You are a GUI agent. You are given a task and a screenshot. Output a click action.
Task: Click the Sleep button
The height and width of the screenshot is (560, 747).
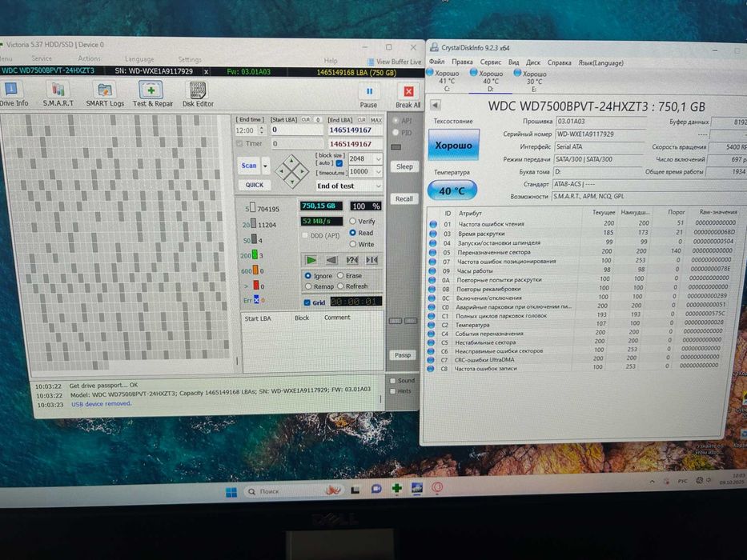pyautogui.click(x=404, y=166)
